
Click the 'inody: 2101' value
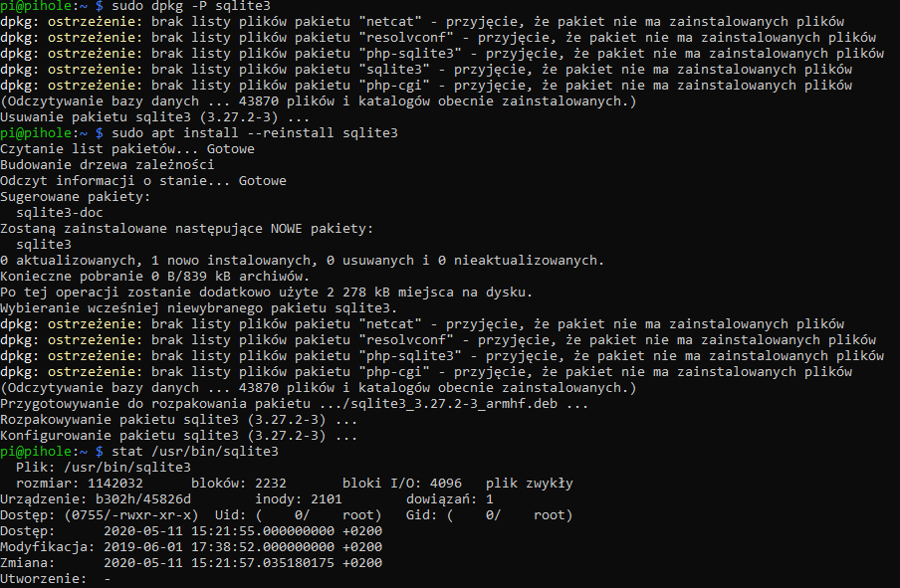point(299,499)
